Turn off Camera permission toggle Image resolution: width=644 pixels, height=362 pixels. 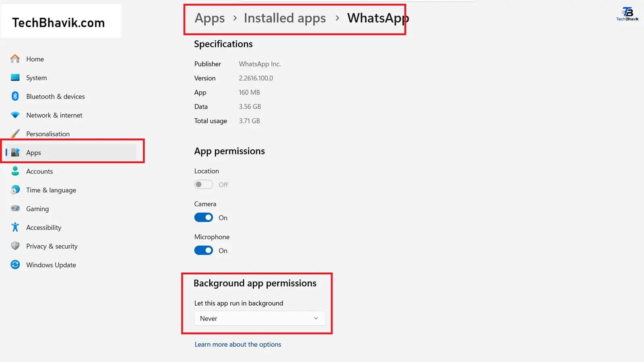coord(204,218)
